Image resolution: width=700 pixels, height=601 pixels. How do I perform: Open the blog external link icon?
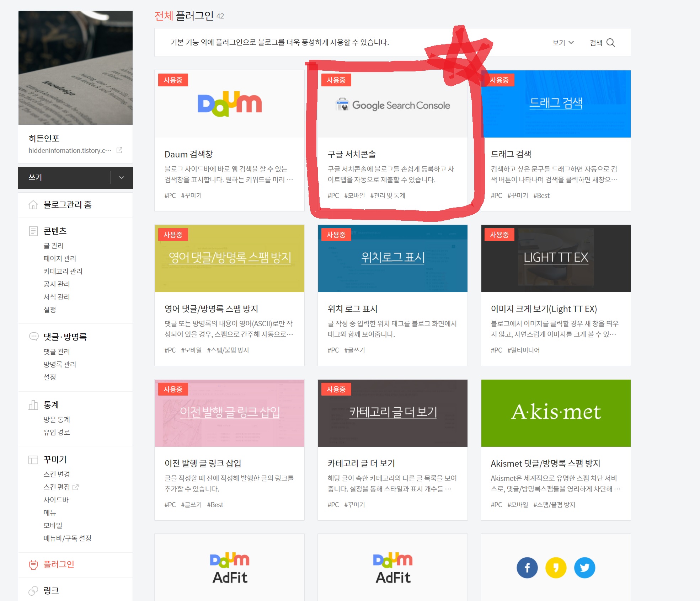[x=119, y=150]
